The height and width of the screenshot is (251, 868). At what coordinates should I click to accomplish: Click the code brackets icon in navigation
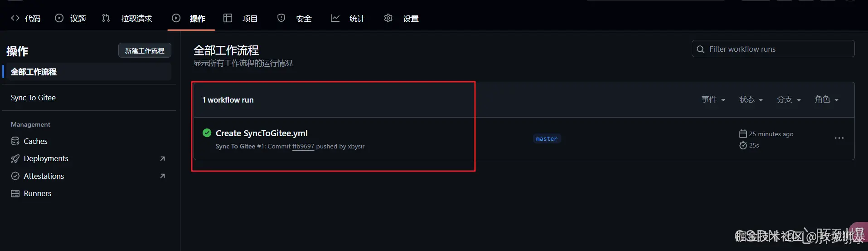pyautogui.click(x=15, y=18)
